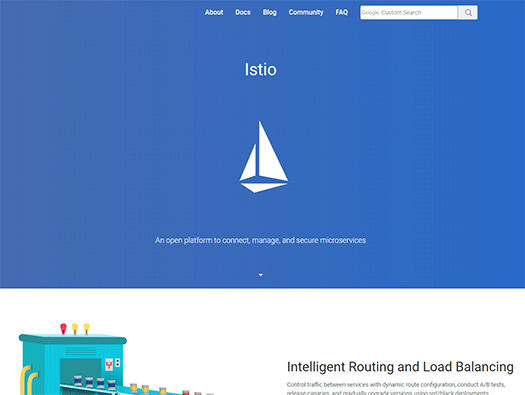Click the blue cans inside machine window

94,381
